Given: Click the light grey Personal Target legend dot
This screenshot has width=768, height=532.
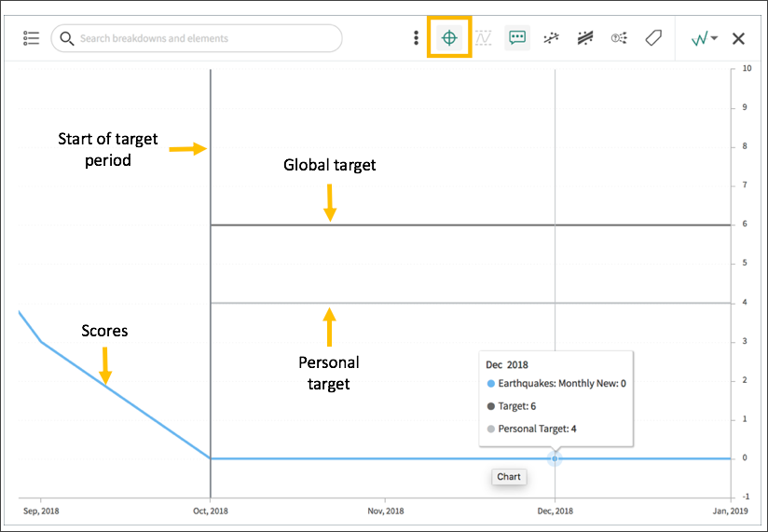Looking at the screenshot, I should pyautogui.click(x=491, y=429).
